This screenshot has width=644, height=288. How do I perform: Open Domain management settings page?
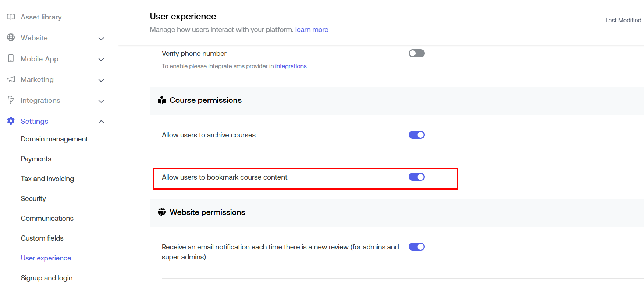click(x=54, y=139)
